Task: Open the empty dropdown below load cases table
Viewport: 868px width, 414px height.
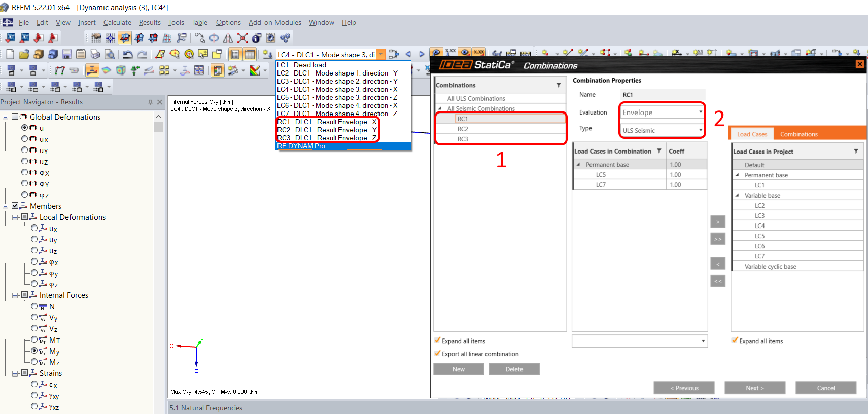Action: tap(639, 341)
